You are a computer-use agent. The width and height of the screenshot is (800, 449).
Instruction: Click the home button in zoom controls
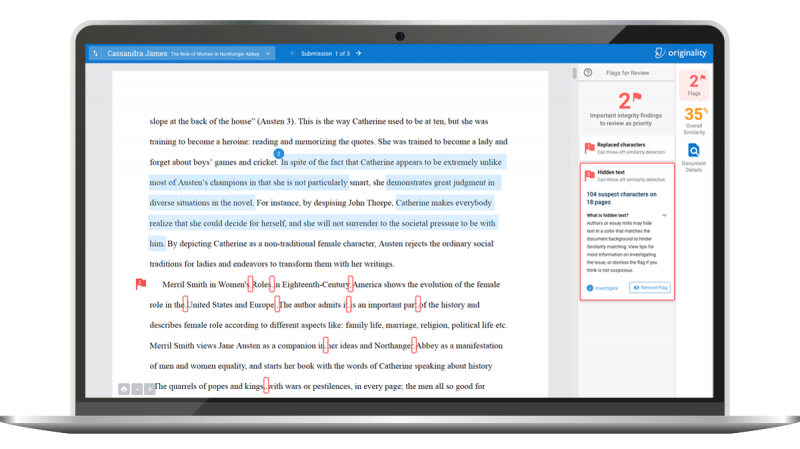click(124, 388)
